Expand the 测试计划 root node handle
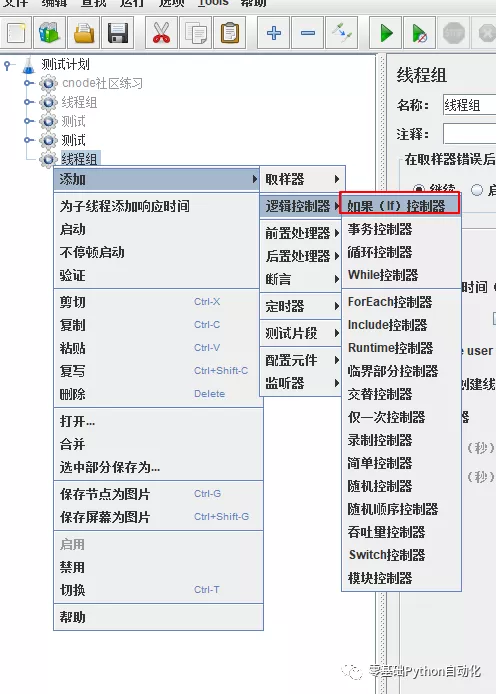 pos(7,66)
